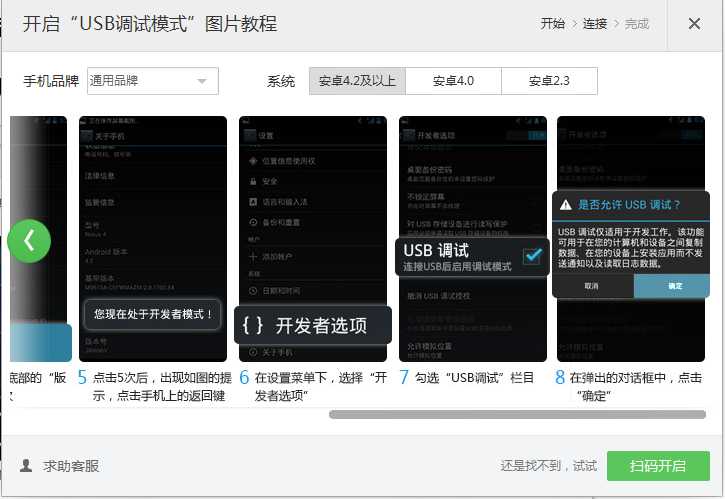This screenshot has width=725, height=499.
Task: Switch to the 安卓4.2及以上 tab
Action: pos(357,81)
